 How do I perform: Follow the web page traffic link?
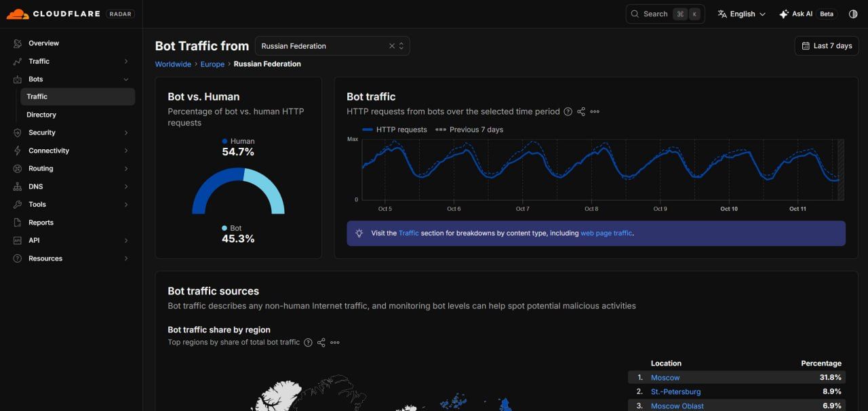(x=606, y=233)
